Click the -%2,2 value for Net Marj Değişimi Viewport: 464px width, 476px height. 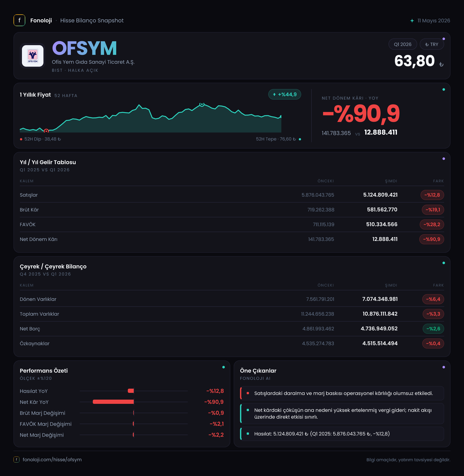pos(216,435)
